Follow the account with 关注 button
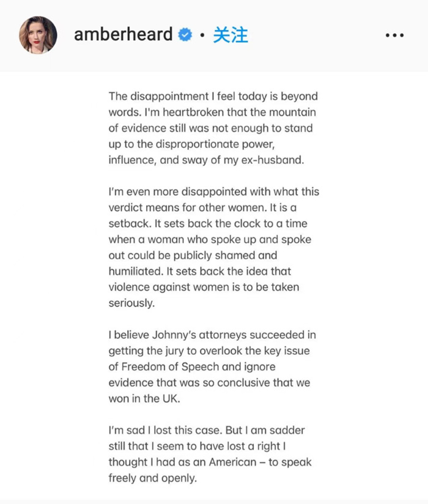The image size is (428, 504). coord(231,35)
